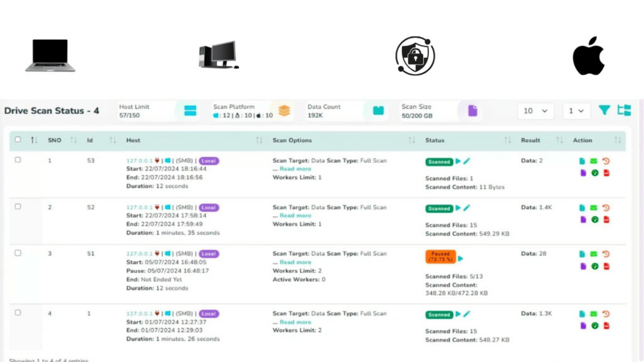Select the checkbox for Id 51 row

click(18, 253)
